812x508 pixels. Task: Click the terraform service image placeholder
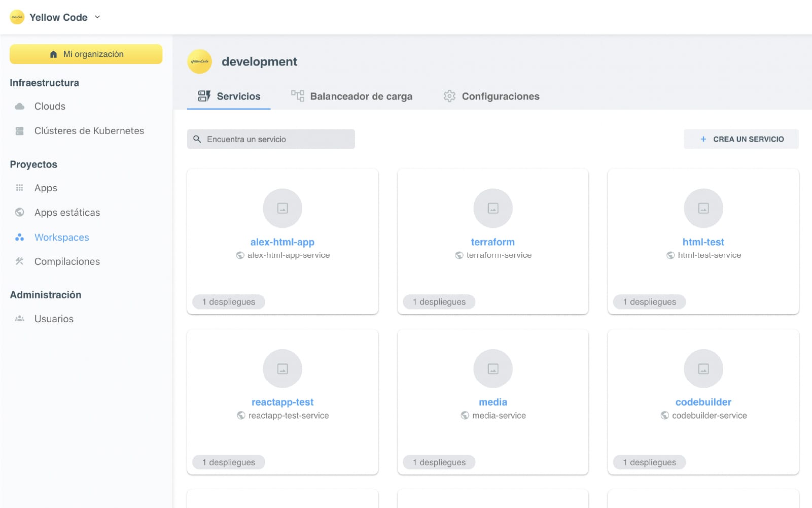pos(493,208)
